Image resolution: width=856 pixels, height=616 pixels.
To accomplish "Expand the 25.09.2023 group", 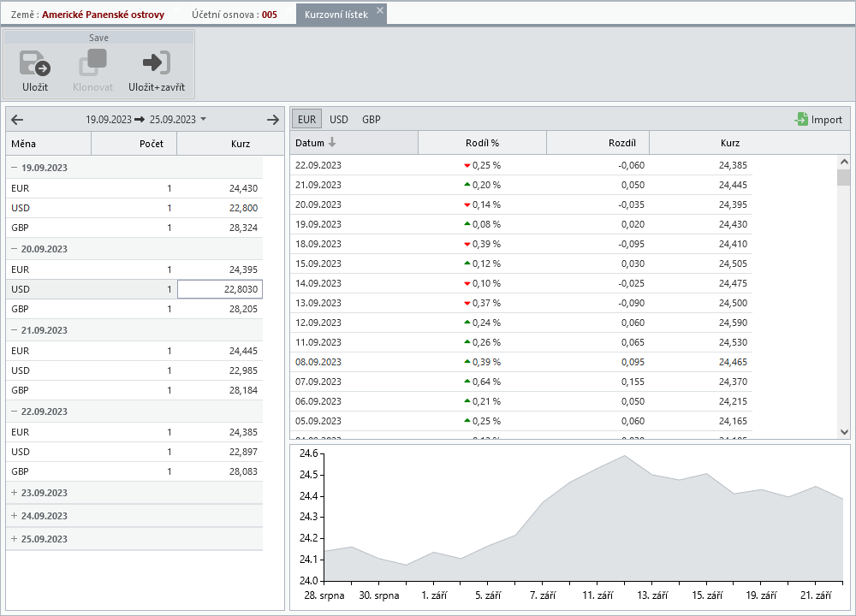I will (x=15, y=538).
